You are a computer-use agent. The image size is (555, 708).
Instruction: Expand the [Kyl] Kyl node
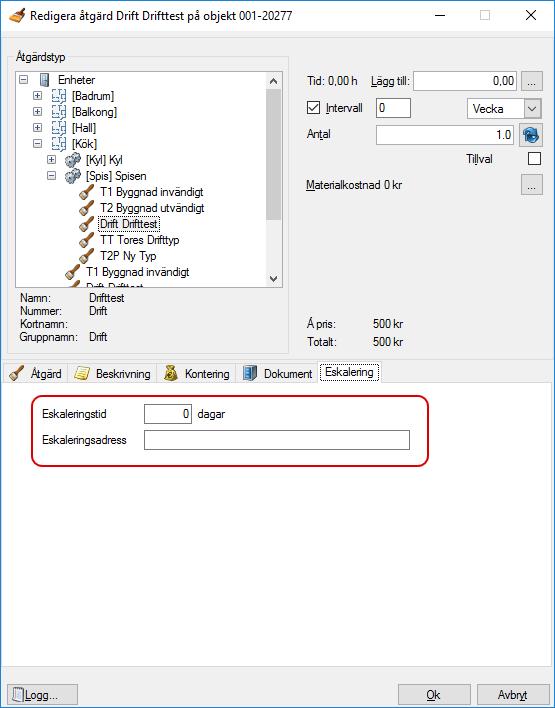point(51,160)
